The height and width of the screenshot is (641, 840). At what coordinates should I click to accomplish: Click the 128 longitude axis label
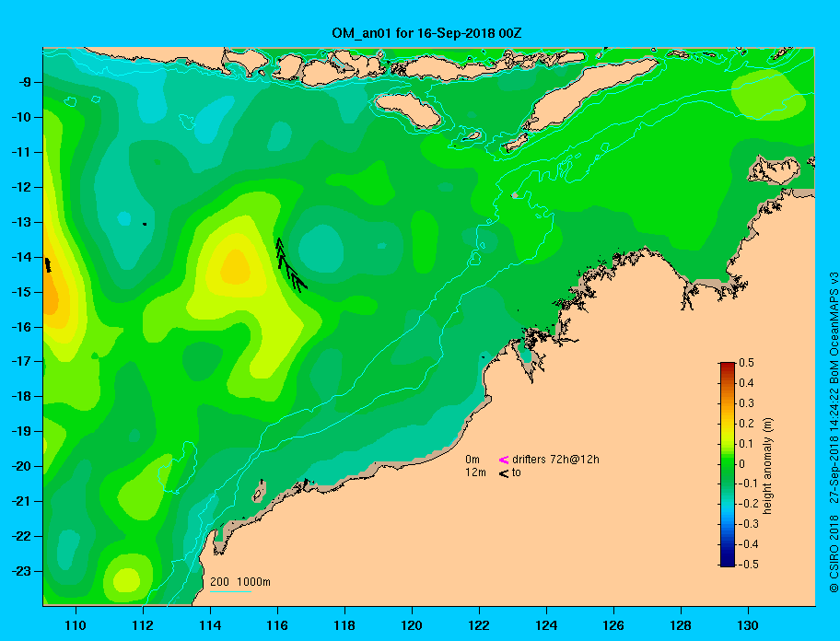coord(681,625)
